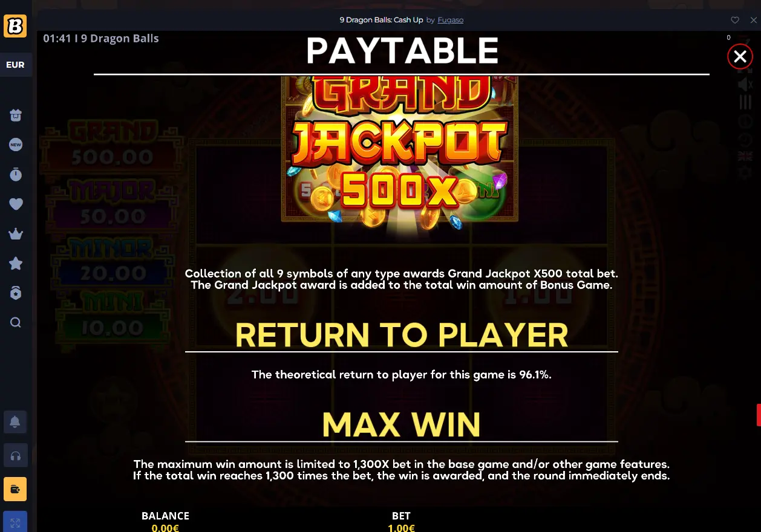Open favorites heart icon in sidebar
Image resolution: width=761 pixels, height=532 pixels.
tap(16, 204)
